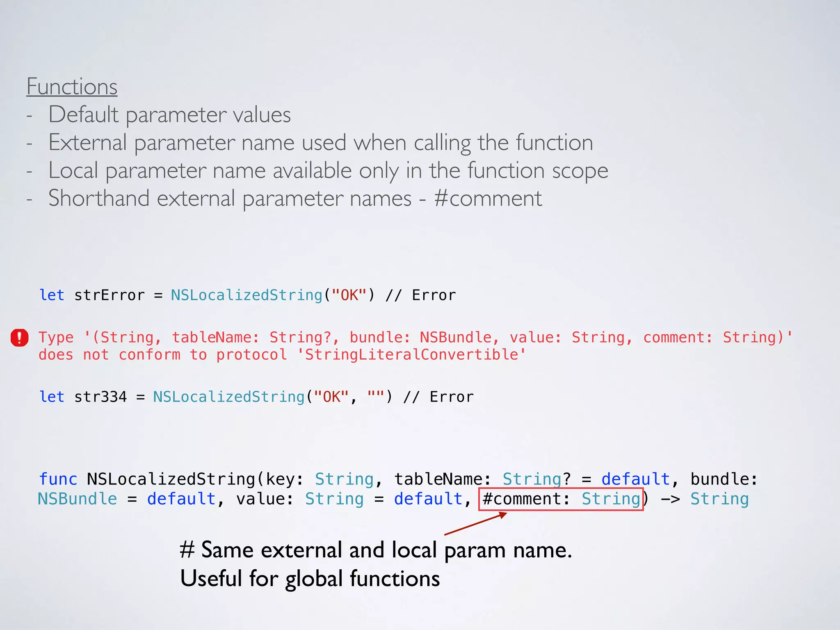Click the 'Useful for global functions' note

310,579
